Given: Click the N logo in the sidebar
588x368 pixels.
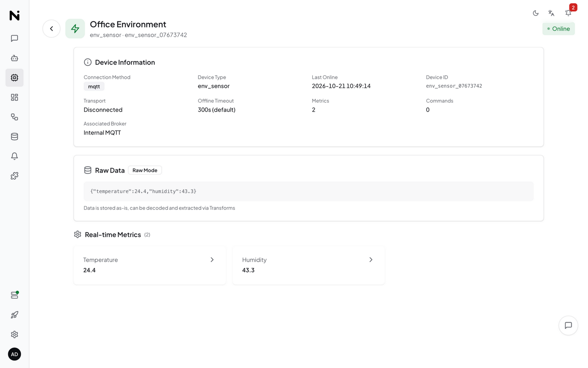Looking at the screenshot, I should click(14, 16).
